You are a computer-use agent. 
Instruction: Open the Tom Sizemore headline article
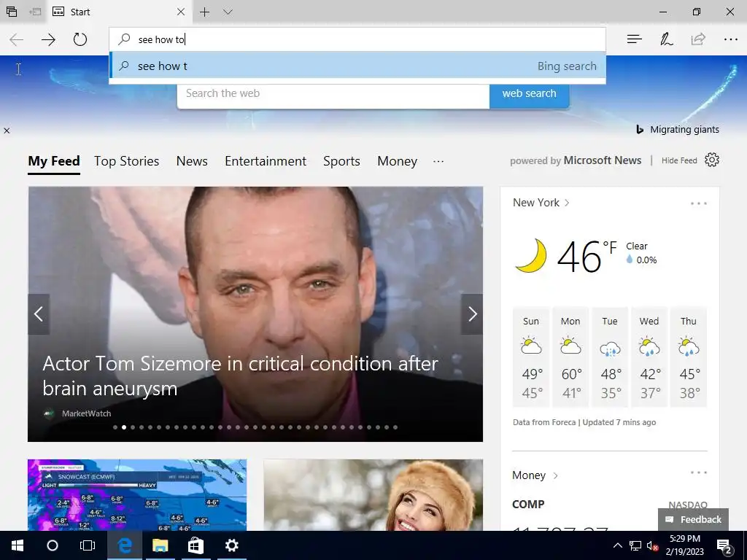(240, 376)
